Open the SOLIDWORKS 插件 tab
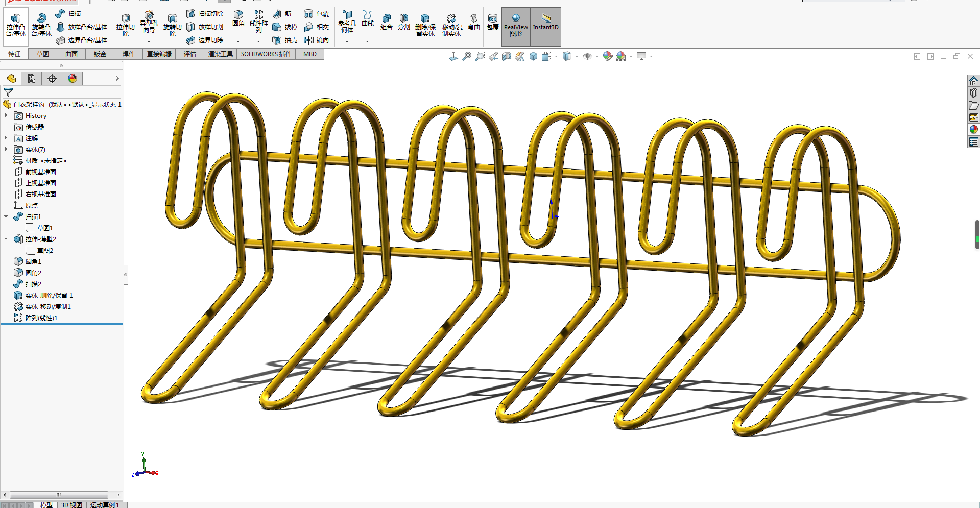 pyautogui.click(x=266, y=54)
